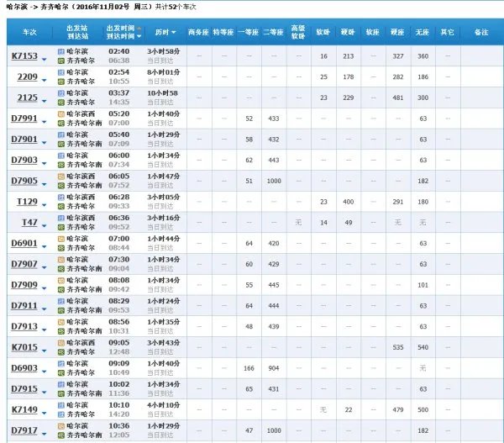Expand stop list arrow beside D6903

pos(45,372)
